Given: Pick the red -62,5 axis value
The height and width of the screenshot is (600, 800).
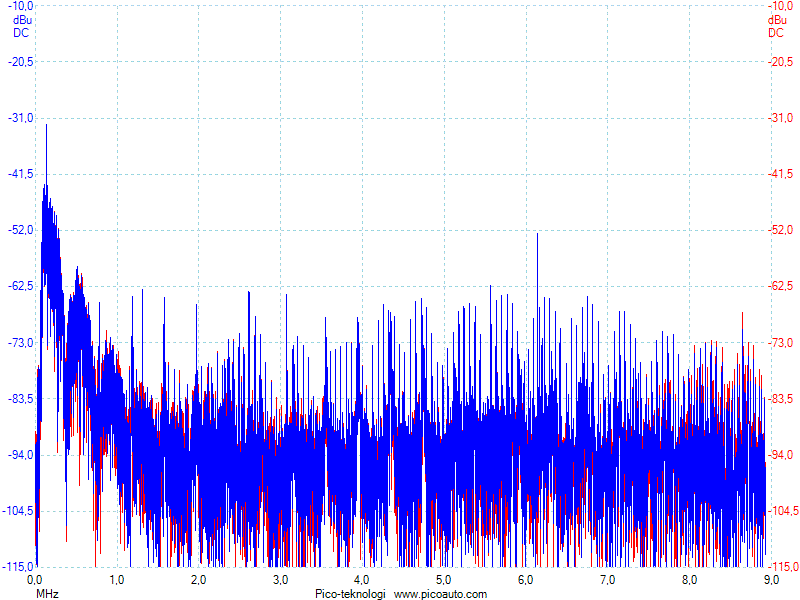Looking at the screenshot, I should click(781, 286).
